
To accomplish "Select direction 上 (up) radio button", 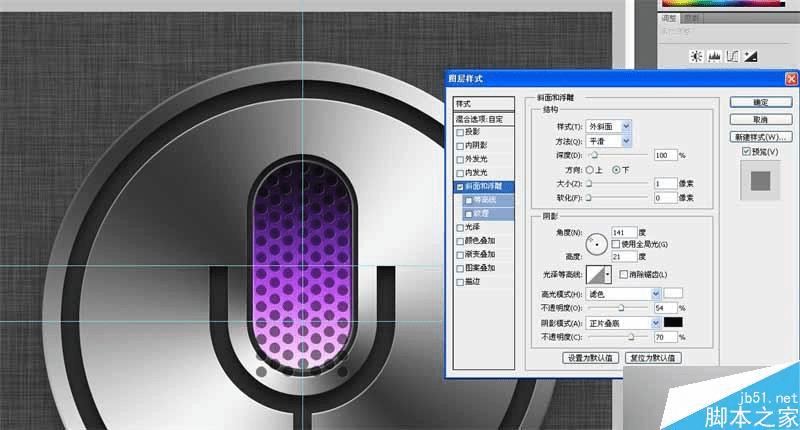I will tap(590, 170).
